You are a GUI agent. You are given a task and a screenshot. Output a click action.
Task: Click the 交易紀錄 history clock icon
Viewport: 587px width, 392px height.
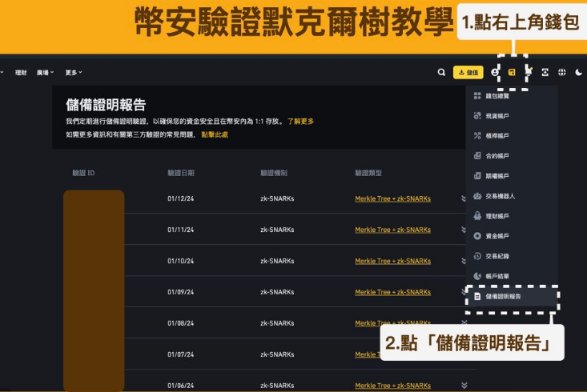coord(477,256)
